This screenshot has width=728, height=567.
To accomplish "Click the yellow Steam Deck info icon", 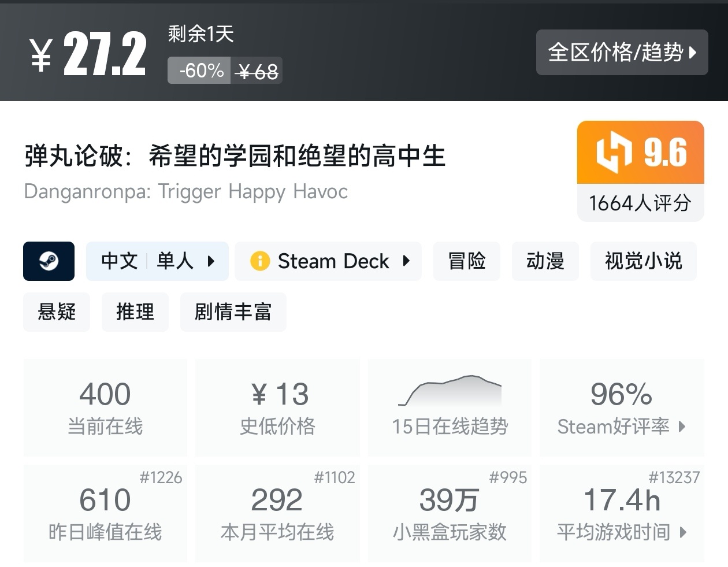I will pos(260,261).
